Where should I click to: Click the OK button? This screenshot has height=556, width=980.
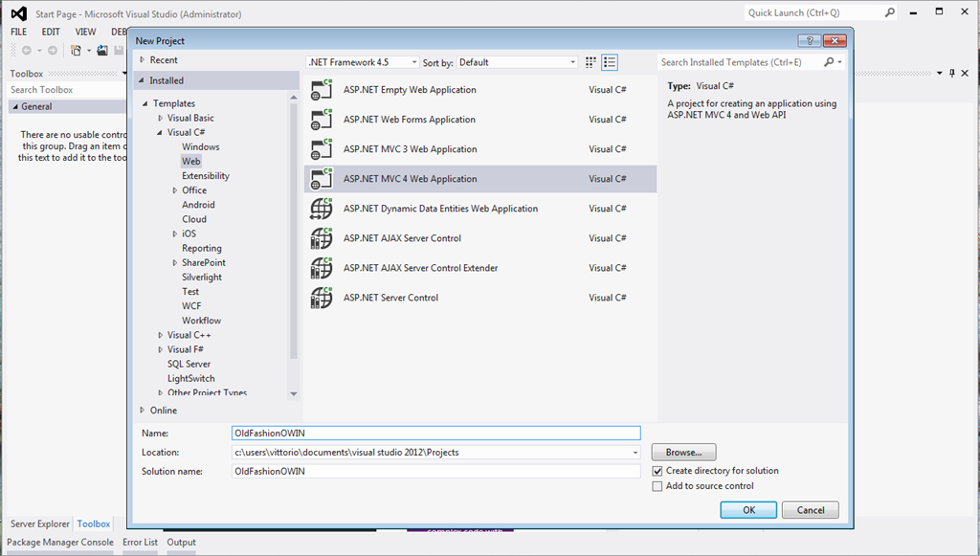point(748,510)
